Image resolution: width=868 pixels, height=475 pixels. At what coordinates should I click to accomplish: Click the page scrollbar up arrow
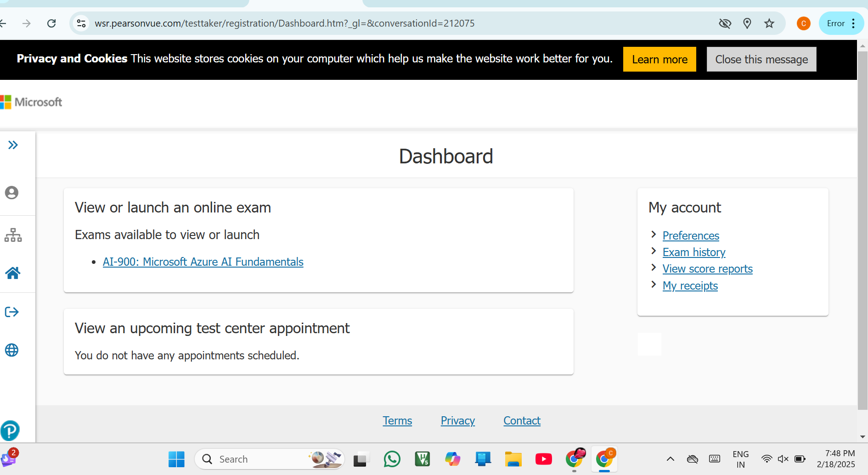click(862, 45)
